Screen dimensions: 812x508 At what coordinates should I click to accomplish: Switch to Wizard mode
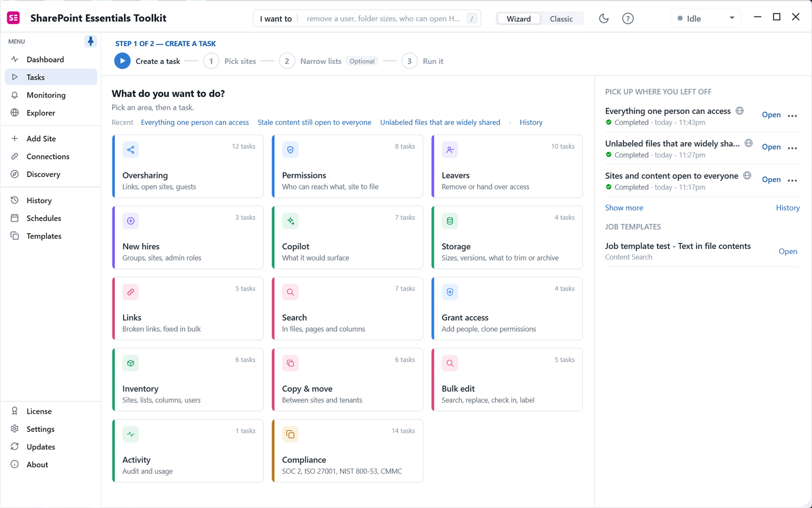coord(519,19)
